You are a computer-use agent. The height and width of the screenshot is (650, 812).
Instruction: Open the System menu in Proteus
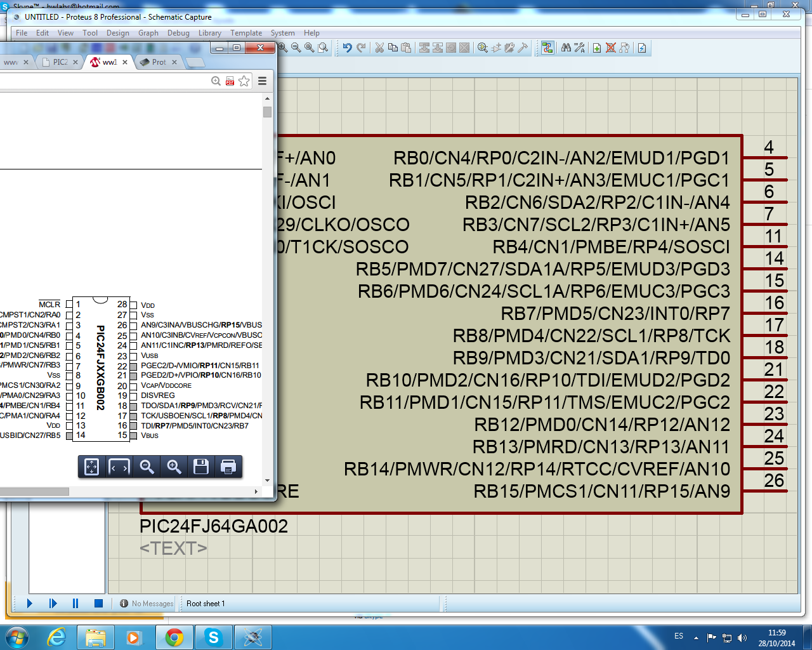(283, 33)
